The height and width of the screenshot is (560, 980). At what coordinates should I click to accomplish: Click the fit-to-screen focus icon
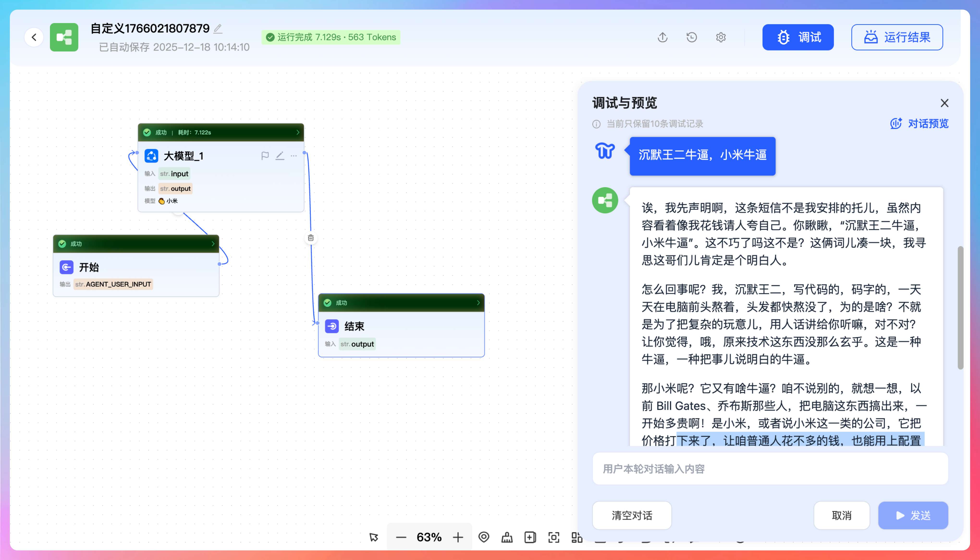(x=553, y=537)
